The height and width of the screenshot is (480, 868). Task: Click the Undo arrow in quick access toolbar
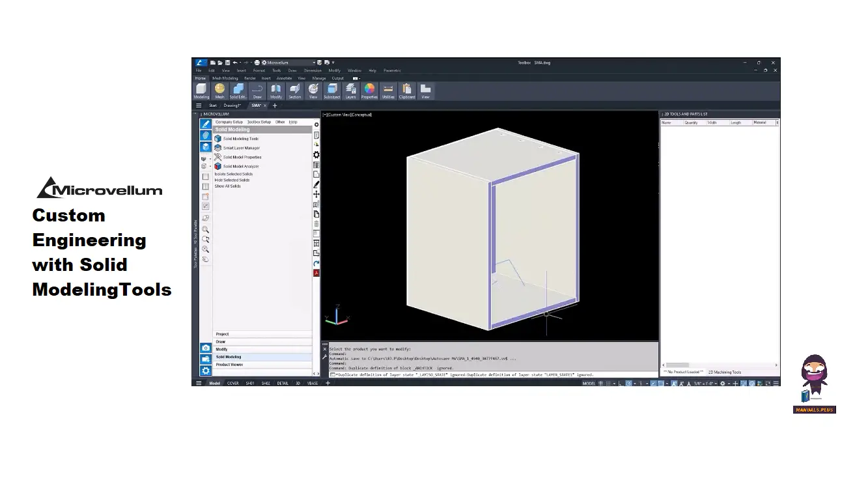tap(235, 63)
